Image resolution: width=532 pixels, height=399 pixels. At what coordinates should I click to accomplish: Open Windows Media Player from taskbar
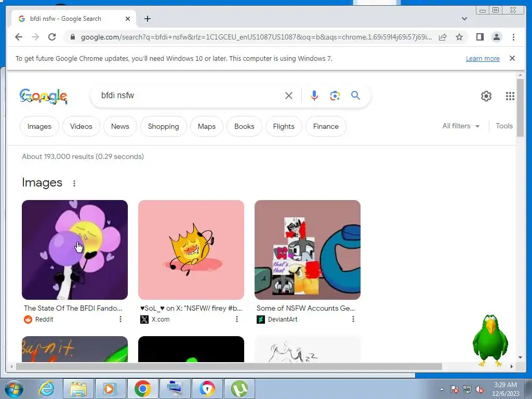pyautogui.click(x=110, y=389)
